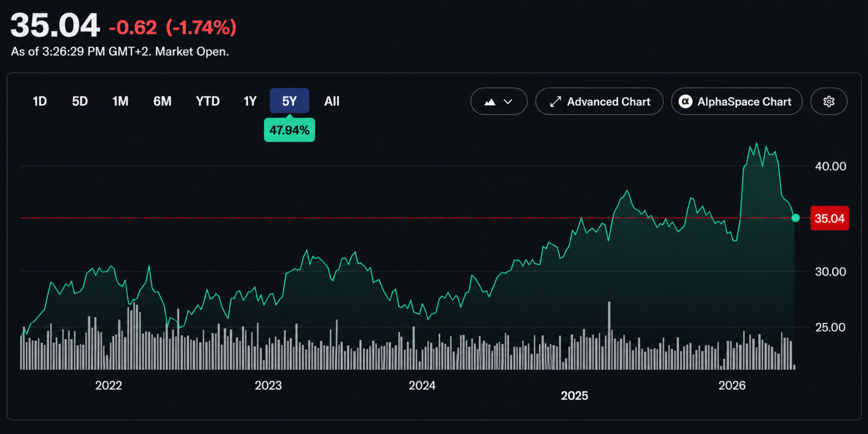Viewport: 868px width, 434px height.
Task: Click the tallest volume bar near 2025
Action: click(x=609, y=335)
